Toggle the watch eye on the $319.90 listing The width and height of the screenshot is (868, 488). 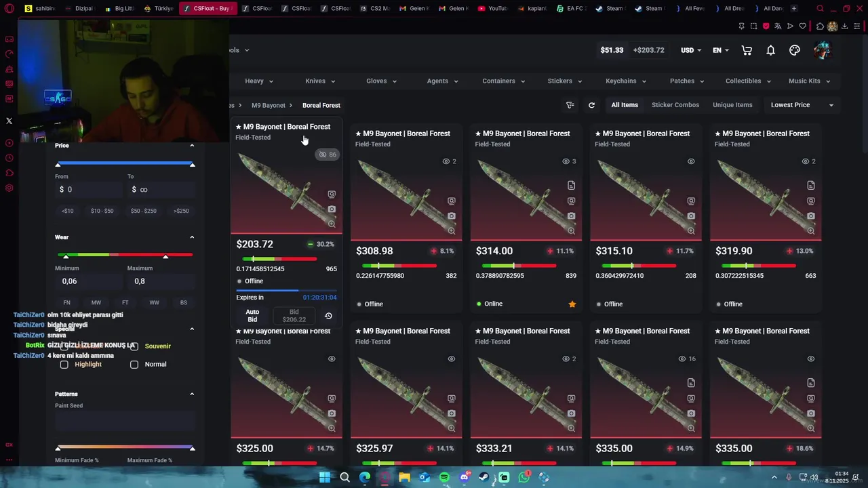coord(809,161)
